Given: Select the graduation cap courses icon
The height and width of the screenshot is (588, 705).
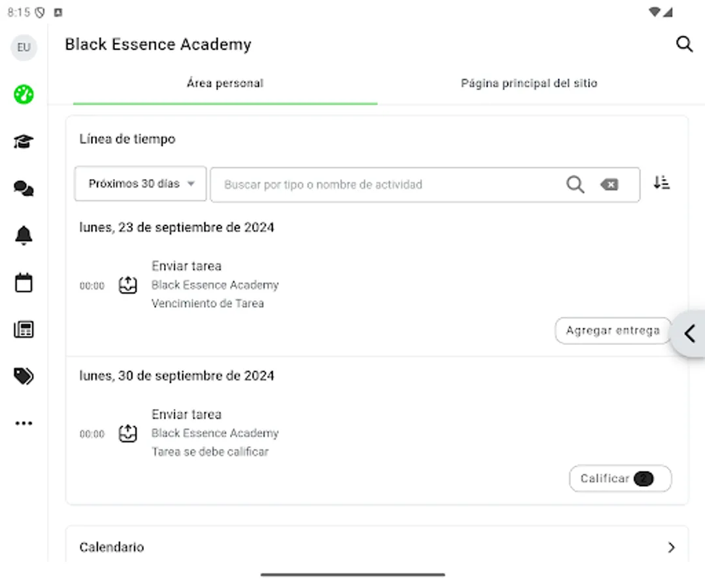Looking at the screenshot, I should [x=24, y=141].
